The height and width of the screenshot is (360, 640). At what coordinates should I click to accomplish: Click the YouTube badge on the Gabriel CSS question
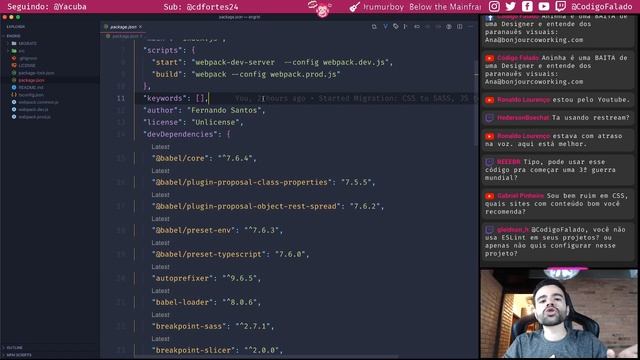[x=489, y=196]
